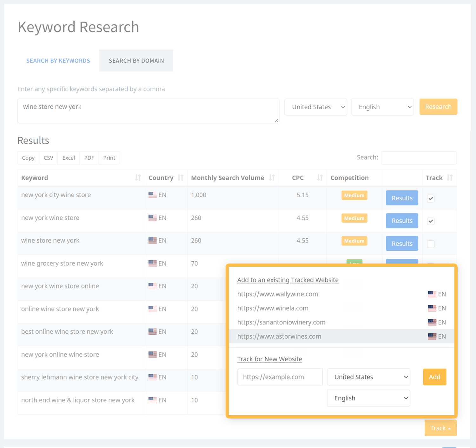
Task: Uncheck Track box for new york wine store
Action: coord(431,221)
